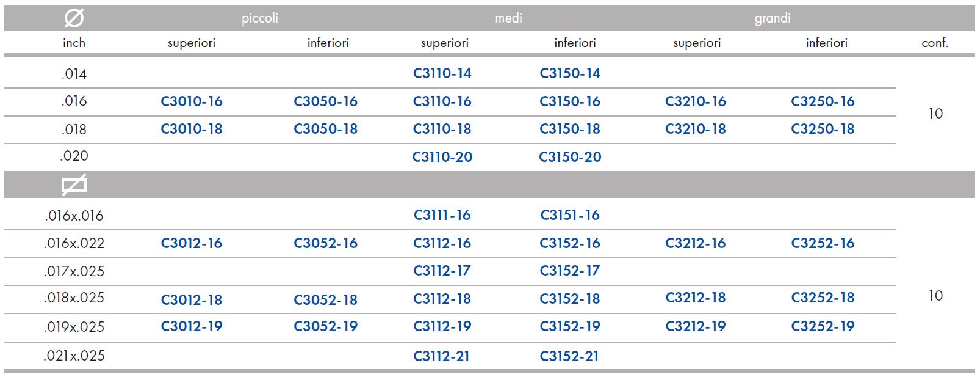Image resolution: width=980 pixels, height=377 pixels.
Task: Open product code C3111-16
Action: tap(442, 215)
